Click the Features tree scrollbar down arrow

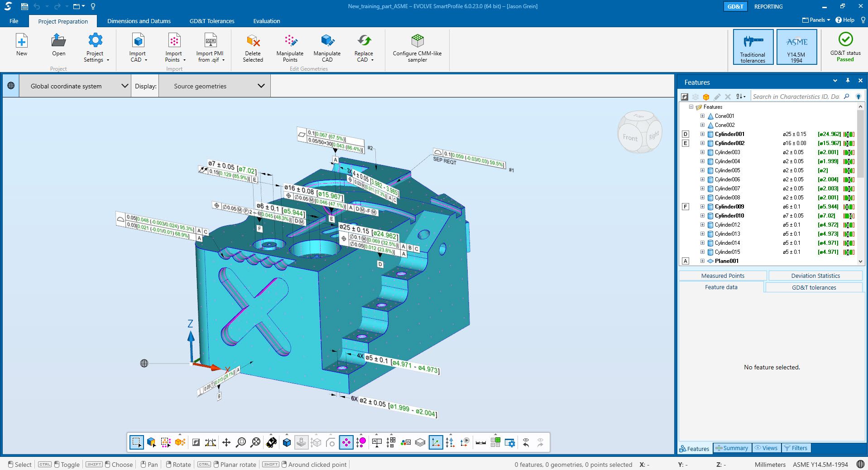click(861, 262)
